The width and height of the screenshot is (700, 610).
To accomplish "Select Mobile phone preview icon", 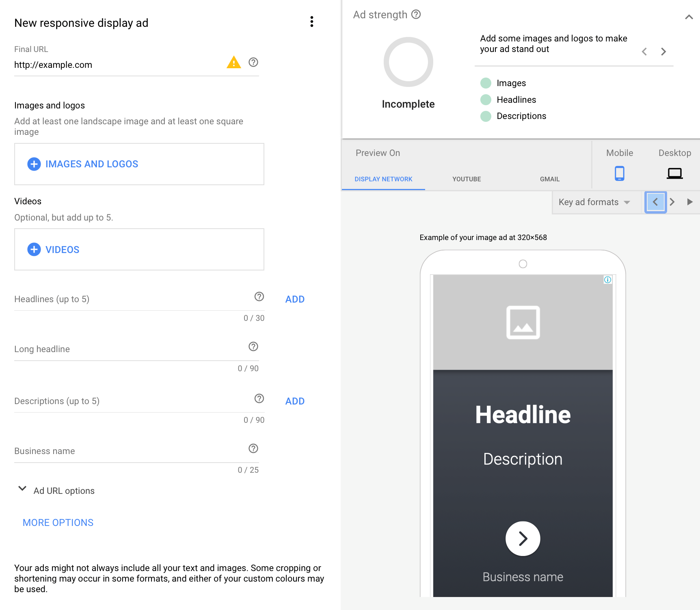I will tap(620, 173).
